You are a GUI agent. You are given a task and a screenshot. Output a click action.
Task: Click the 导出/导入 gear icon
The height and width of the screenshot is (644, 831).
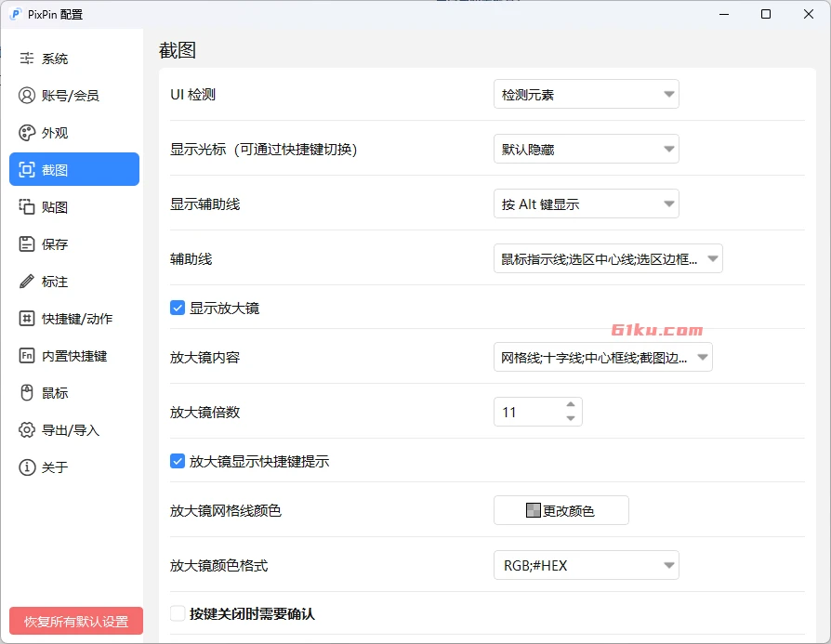click(x=27, y=429)
